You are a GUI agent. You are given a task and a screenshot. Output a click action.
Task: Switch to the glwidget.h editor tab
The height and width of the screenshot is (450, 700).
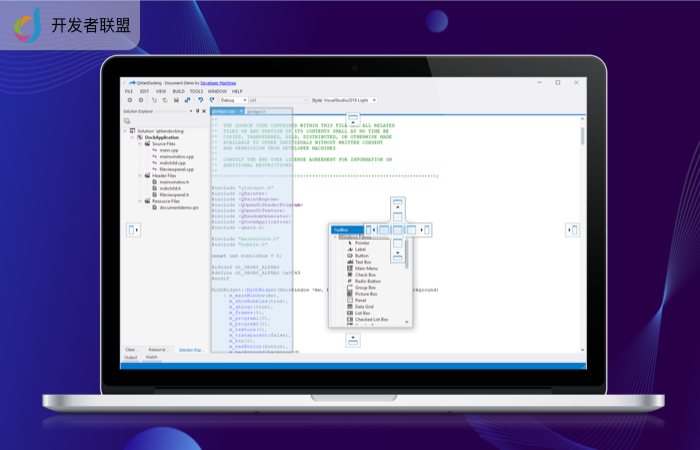pyautogui.click(x=257, y=111)
